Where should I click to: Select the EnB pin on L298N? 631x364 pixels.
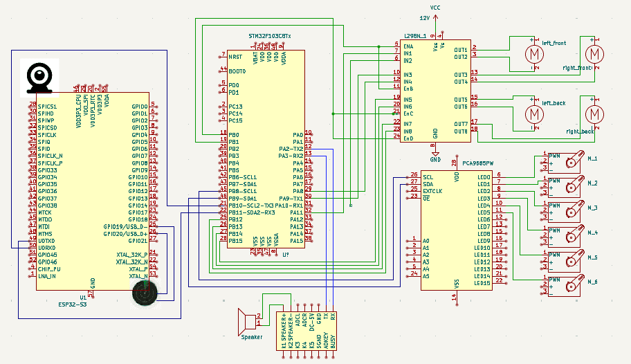tap(408, 89)
